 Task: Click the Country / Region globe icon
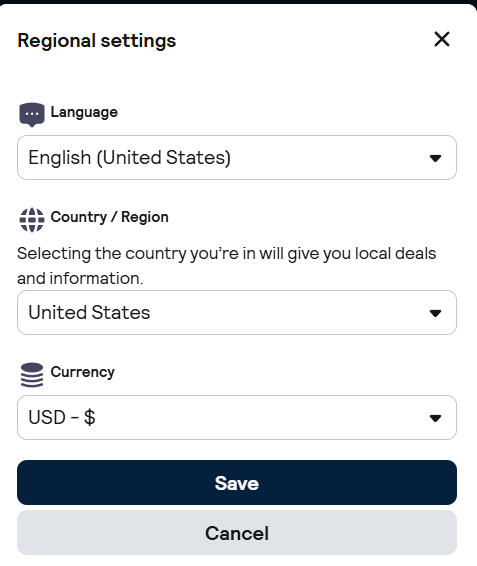[x=32, y=219]
